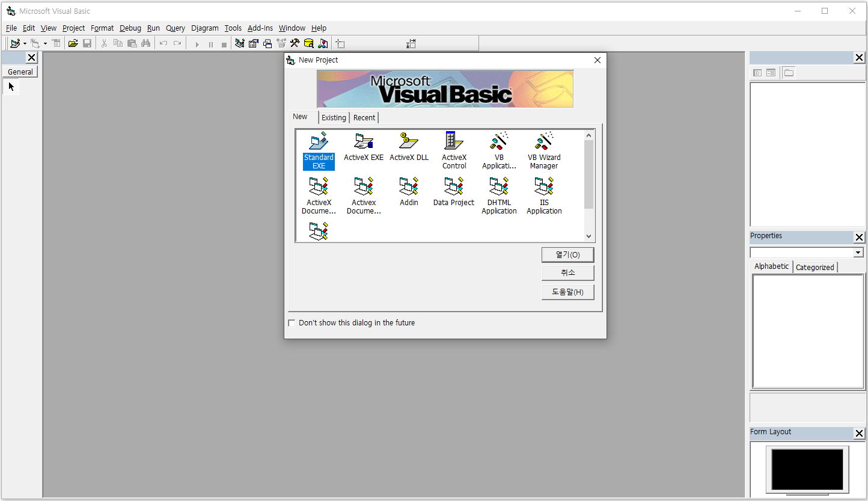868x501 pixels.
Task: Select the IIS Application icon
Action: click(x=544, y=195)
